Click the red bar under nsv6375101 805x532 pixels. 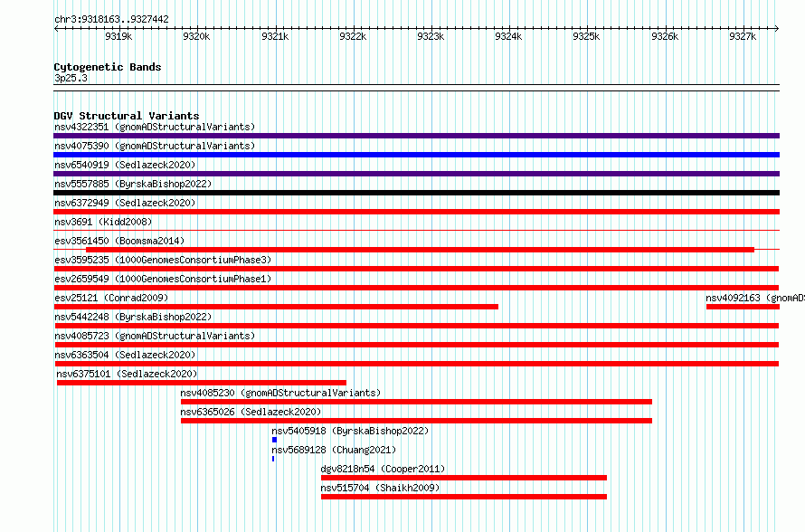pyautogui.click(x=202, y=383)
